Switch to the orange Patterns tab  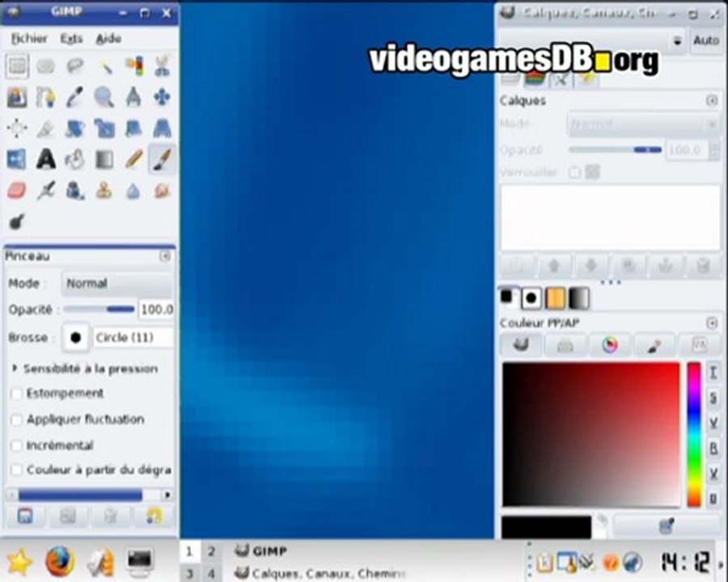click(x=555, y=298)
